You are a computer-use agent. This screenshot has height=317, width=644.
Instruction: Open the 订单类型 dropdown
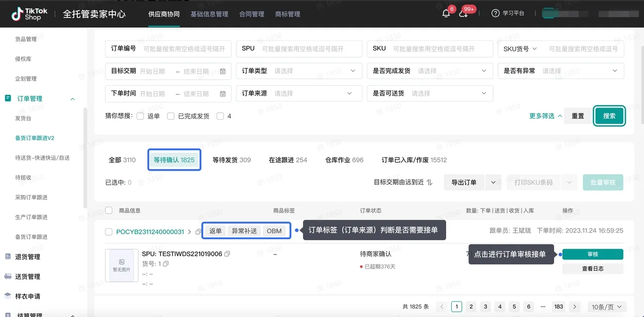(299, 71)
